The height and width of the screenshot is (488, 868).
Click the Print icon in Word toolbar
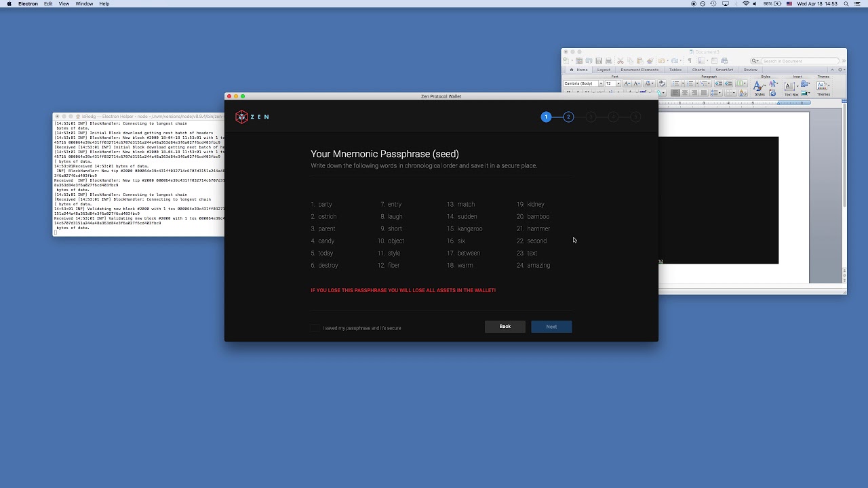coord(608,61)
